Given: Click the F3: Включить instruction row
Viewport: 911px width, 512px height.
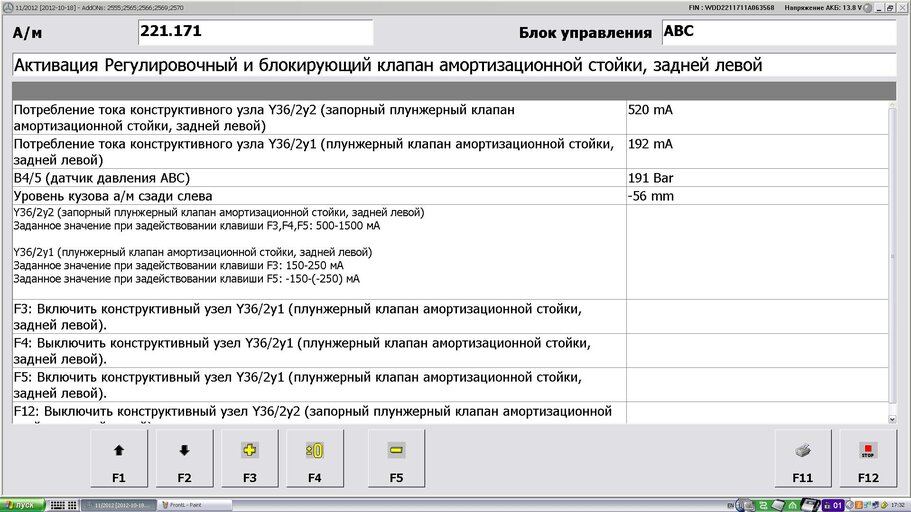Looking at the screenshot, I should click(x=319, y=317).
